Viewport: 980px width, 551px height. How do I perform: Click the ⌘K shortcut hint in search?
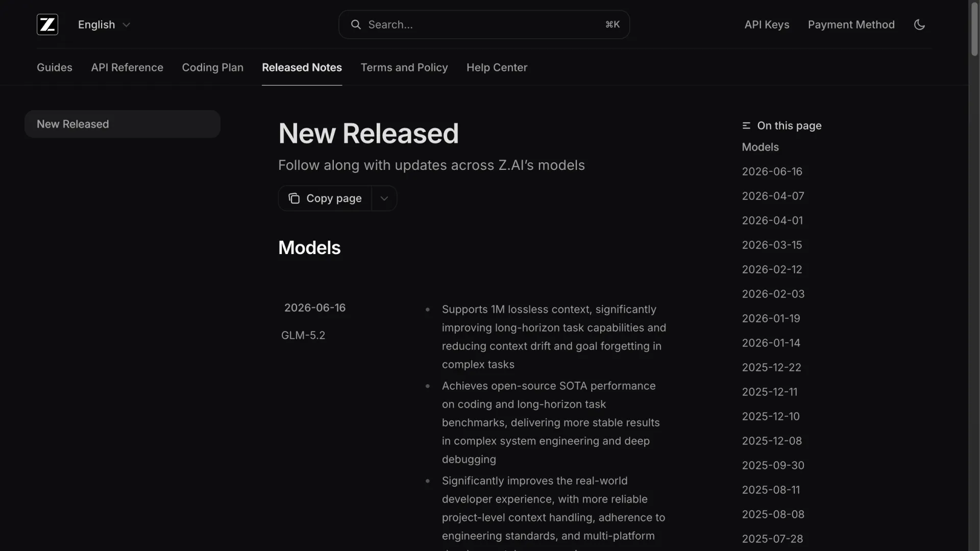pyautogui.click(x=612, y=24)
